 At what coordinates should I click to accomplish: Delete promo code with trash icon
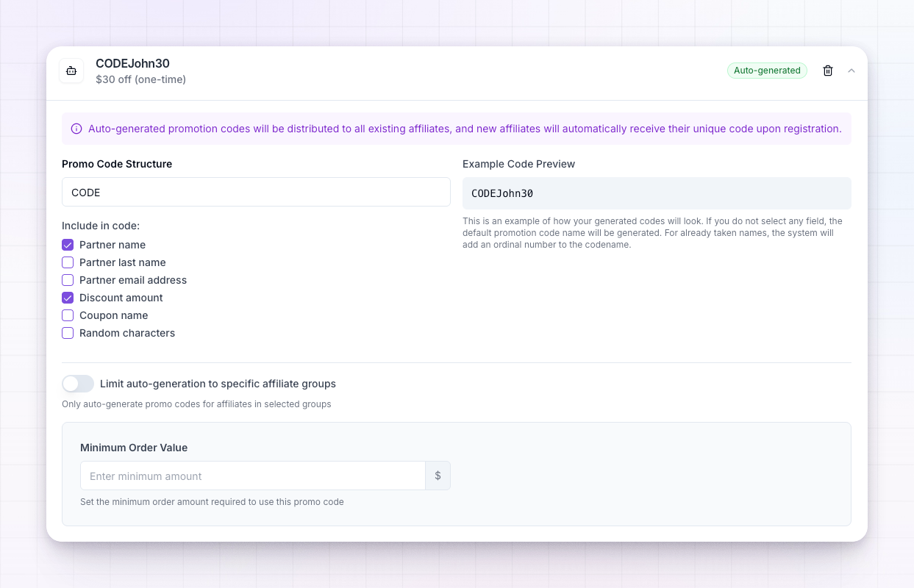pos(828,71)
